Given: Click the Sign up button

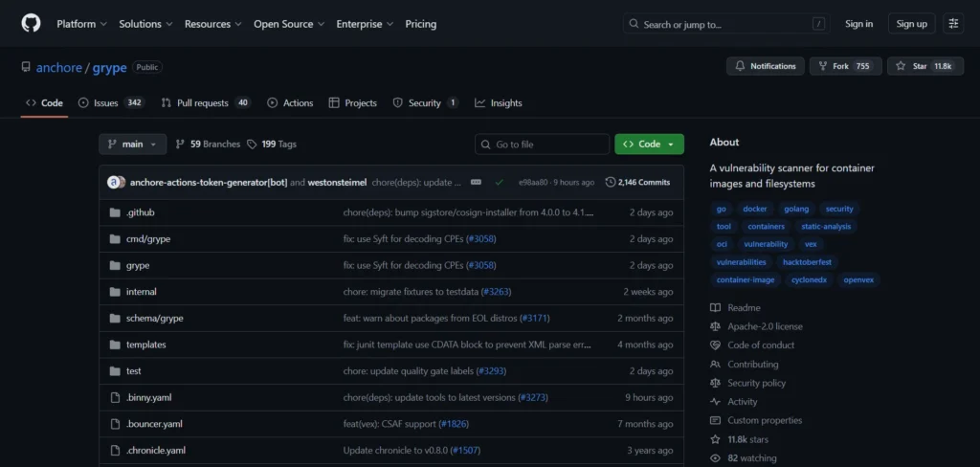Looking at the screenshot, I should click(911, 24).
